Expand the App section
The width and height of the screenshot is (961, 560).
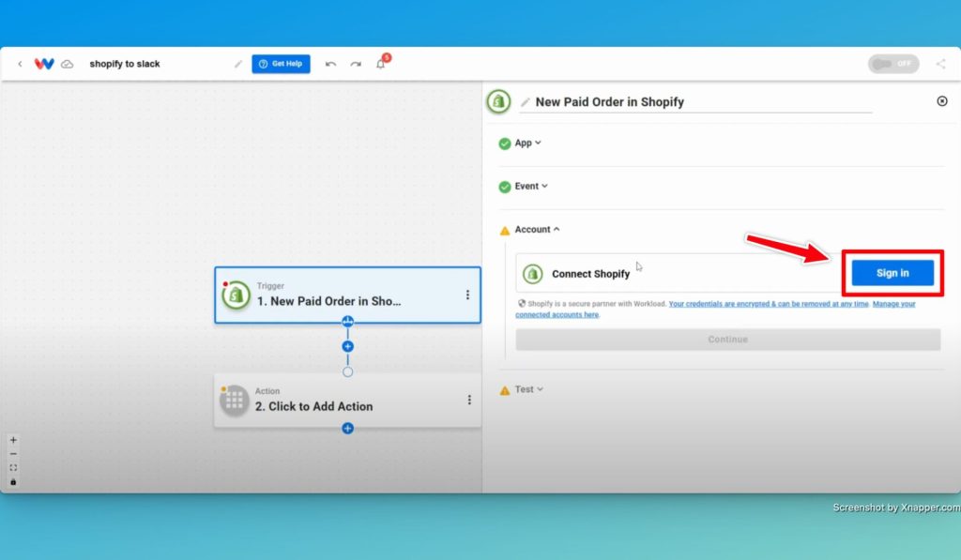pos(527,143)
